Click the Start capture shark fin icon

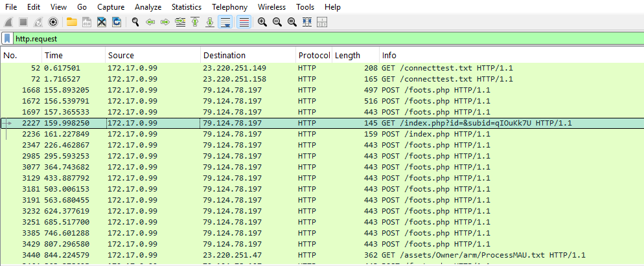(x=8, y=22)
